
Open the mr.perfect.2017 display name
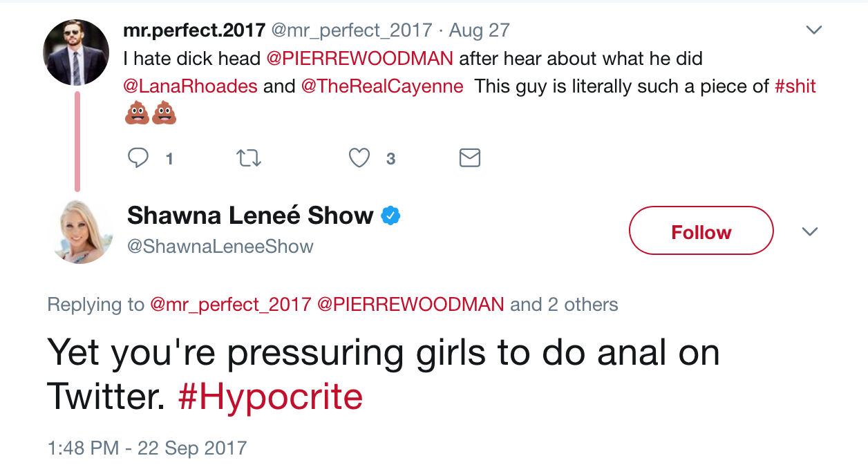coord(194,30)
